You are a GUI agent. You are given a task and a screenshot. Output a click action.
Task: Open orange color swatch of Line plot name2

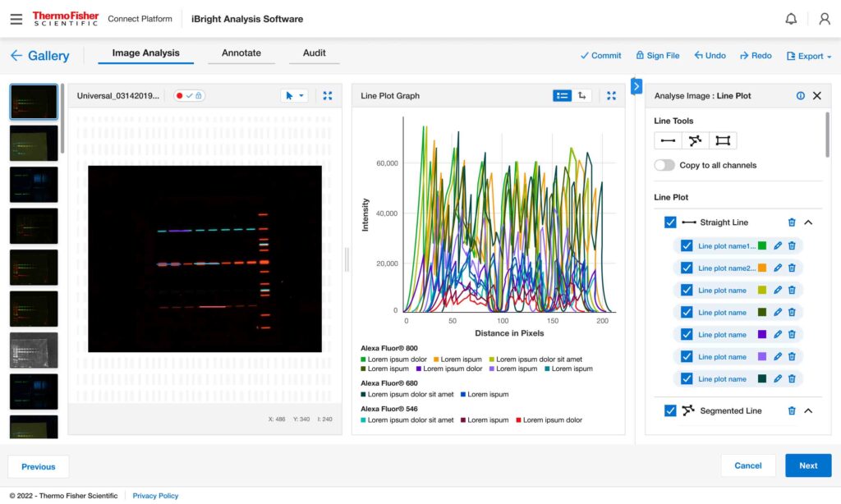click(x=761, y=268)
